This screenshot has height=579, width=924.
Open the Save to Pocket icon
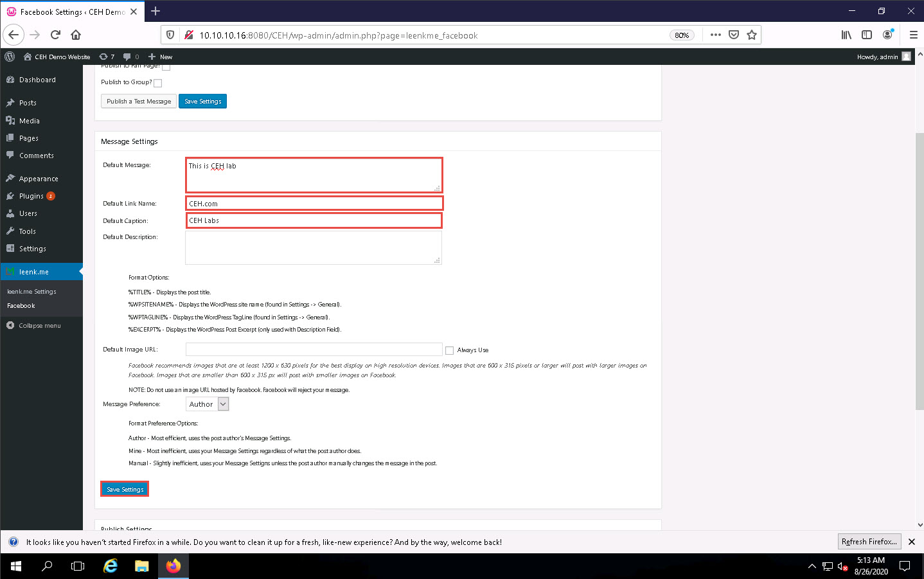click(733, 35)
